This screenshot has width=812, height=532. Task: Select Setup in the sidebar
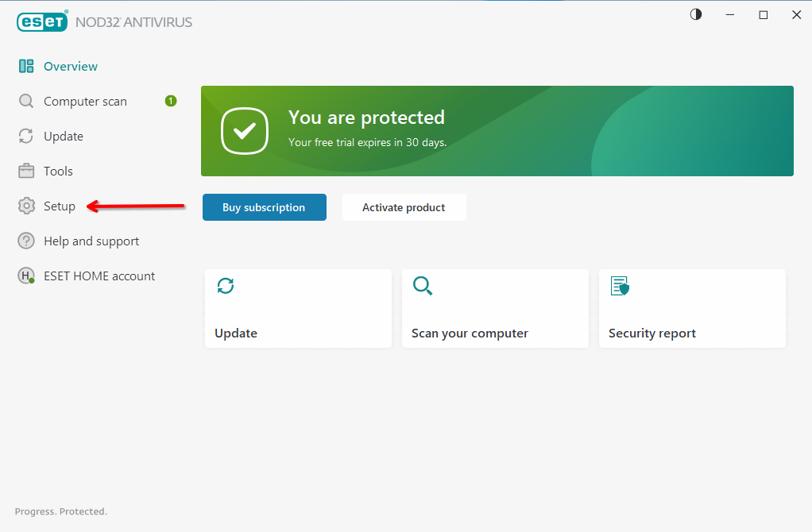coord(60,206)
